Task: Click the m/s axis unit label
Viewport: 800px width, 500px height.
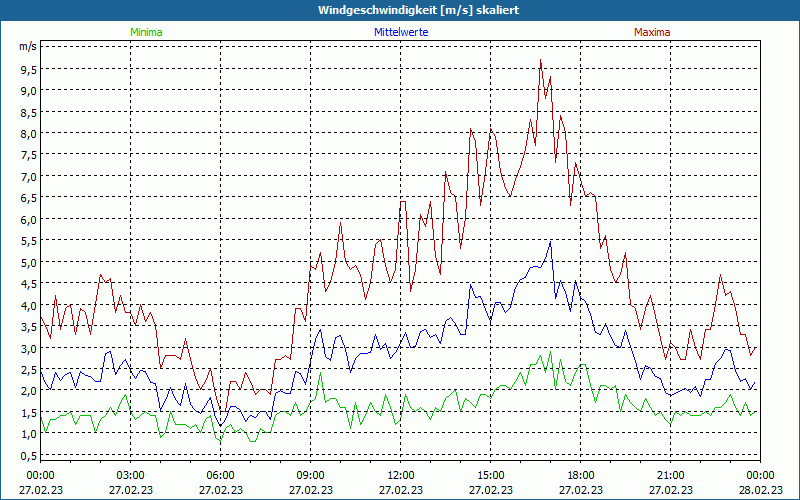Action: 28,46
